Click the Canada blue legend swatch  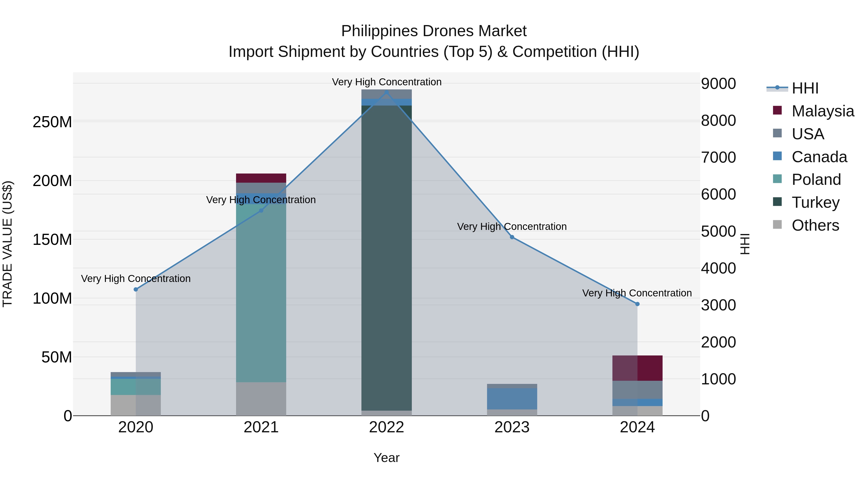(x=777, y=156)
